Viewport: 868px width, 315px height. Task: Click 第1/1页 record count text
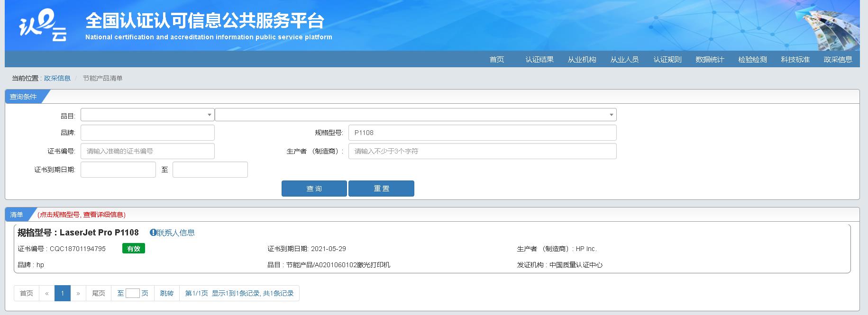pyautogui.click(x=239, y=293)
